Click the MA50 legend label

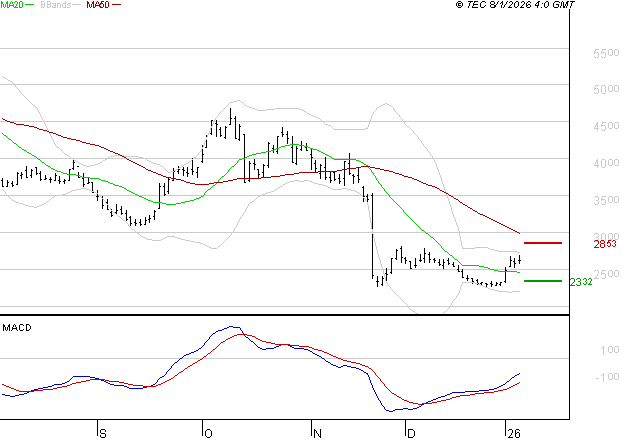tap(98, 5)
